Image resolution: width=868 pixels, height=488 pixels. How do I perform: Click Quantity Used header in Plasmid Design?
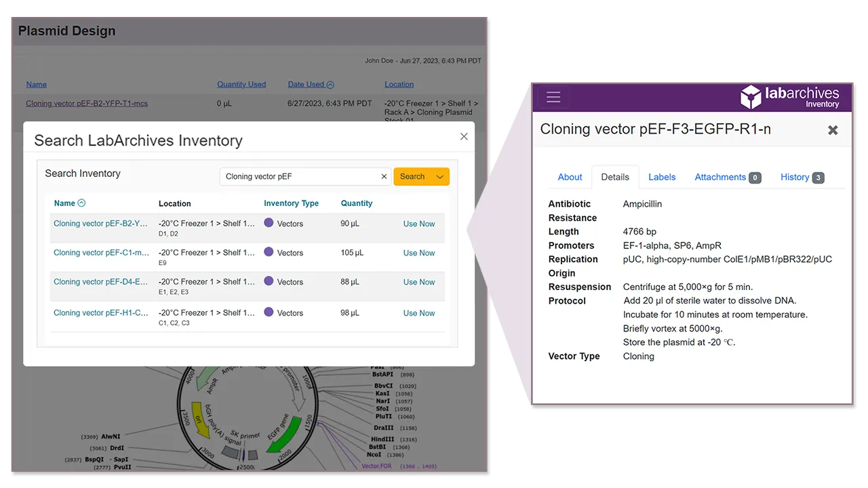coord(241,85)
